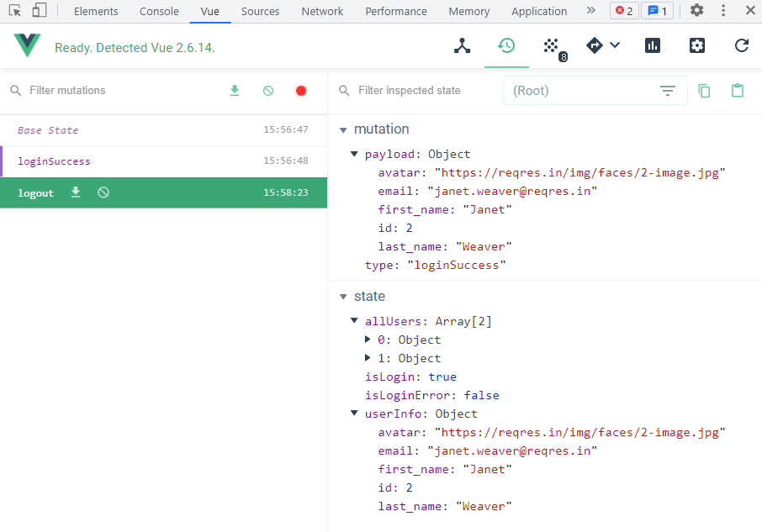Collapse the mutation section
Screen dimensions: 762x532
(343, 129)
